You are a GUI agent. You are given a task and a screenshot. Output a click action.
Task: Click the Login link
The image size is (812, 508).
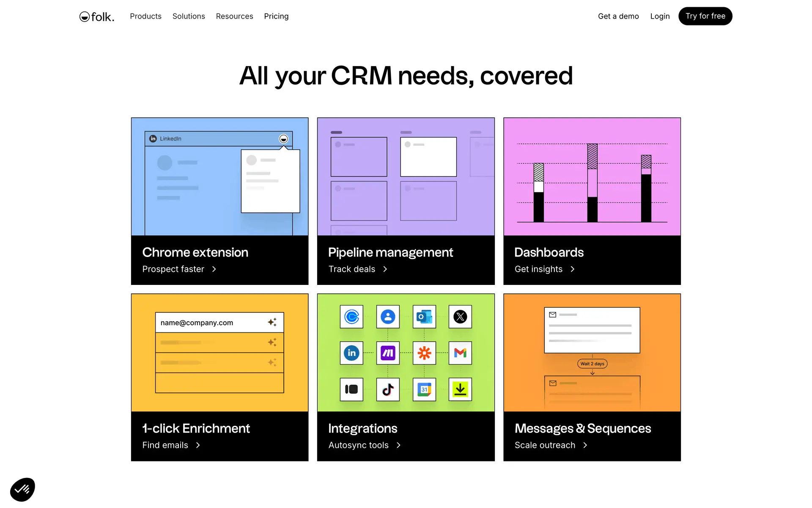point(660,16)
